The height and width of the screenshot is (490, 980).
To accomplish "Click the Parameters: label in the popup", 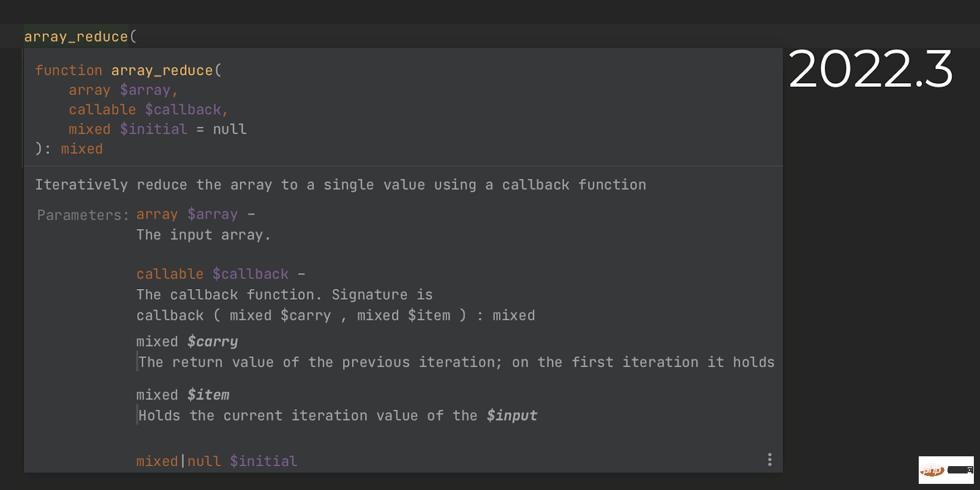I will [x=81, y=214].
